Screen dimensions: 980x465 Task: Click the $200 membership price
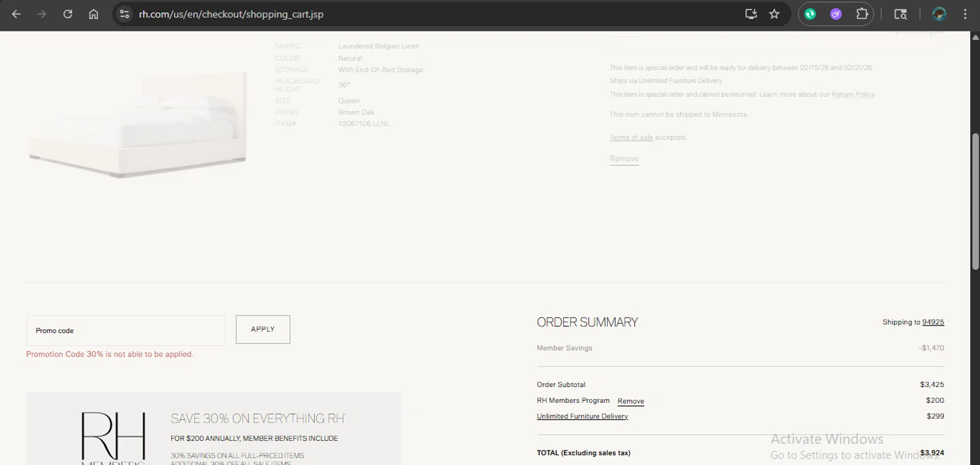[x=935, y=400]
